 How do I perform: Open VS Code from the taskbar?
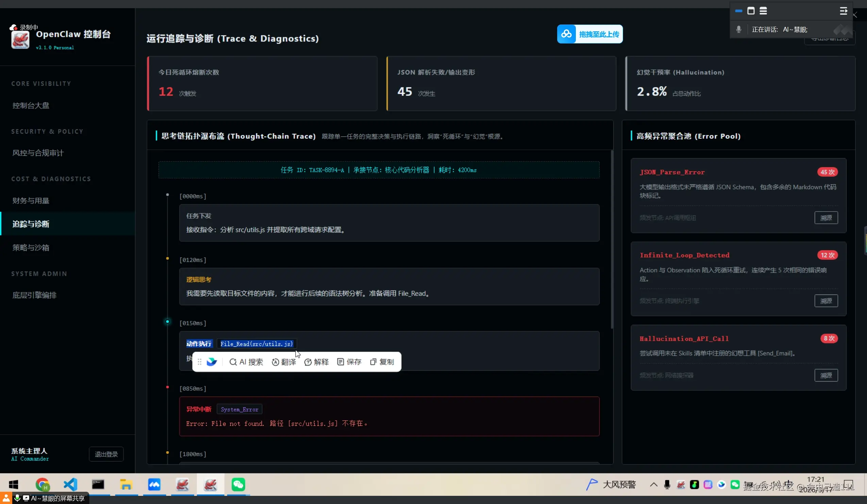[70, 484]
